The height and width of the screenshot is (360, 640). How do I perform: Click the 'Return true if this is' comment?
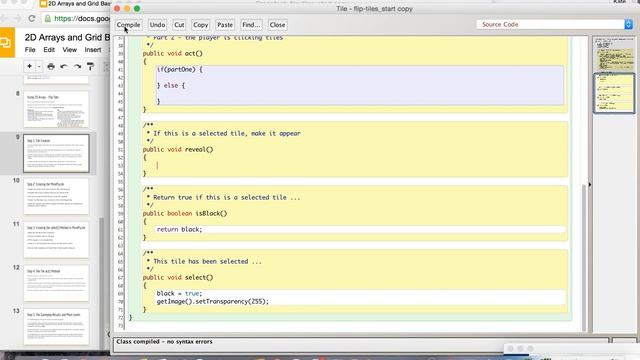click(x=227, y=198)
